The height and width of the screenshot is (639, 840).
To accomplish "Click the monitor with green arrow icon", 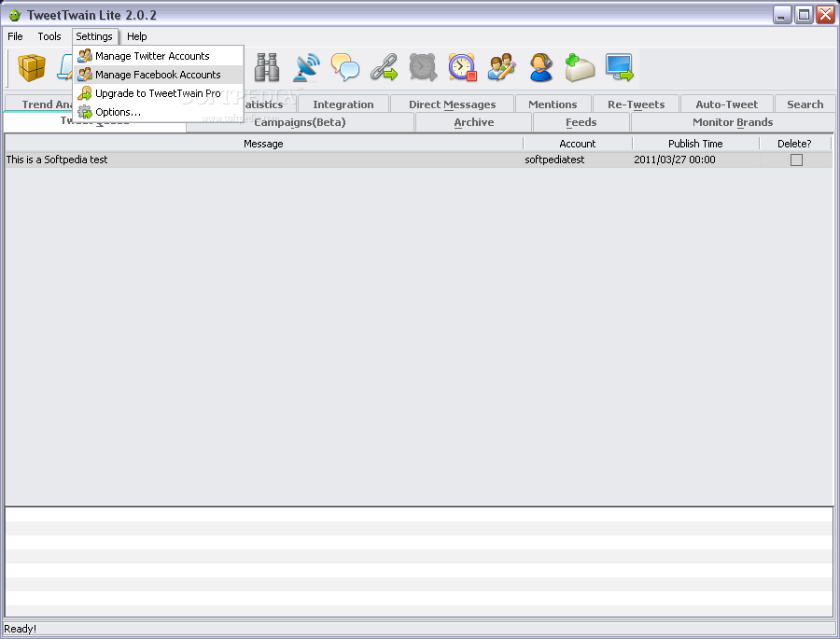I will click(620, 67).
